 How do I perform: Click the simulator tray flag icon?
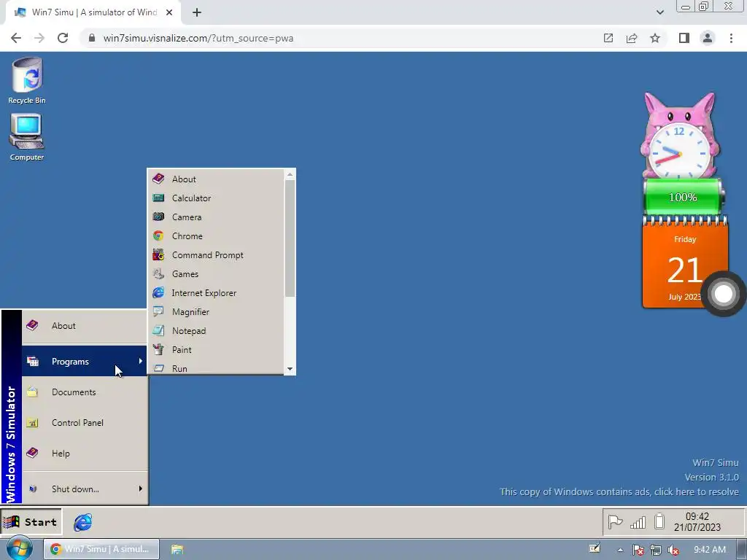[x=615, y=522]
